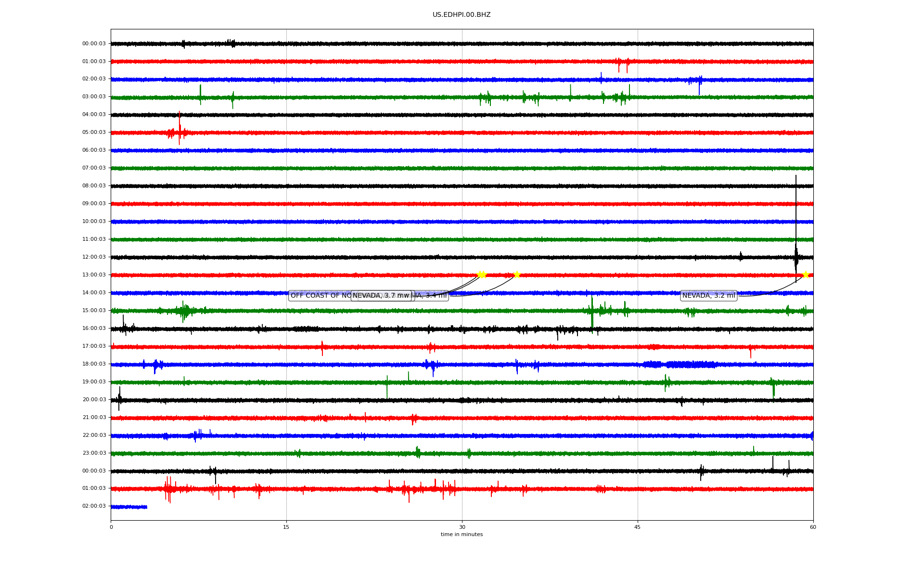
Task: Click the x-axis tick label 15
Action: pos(286,527)
